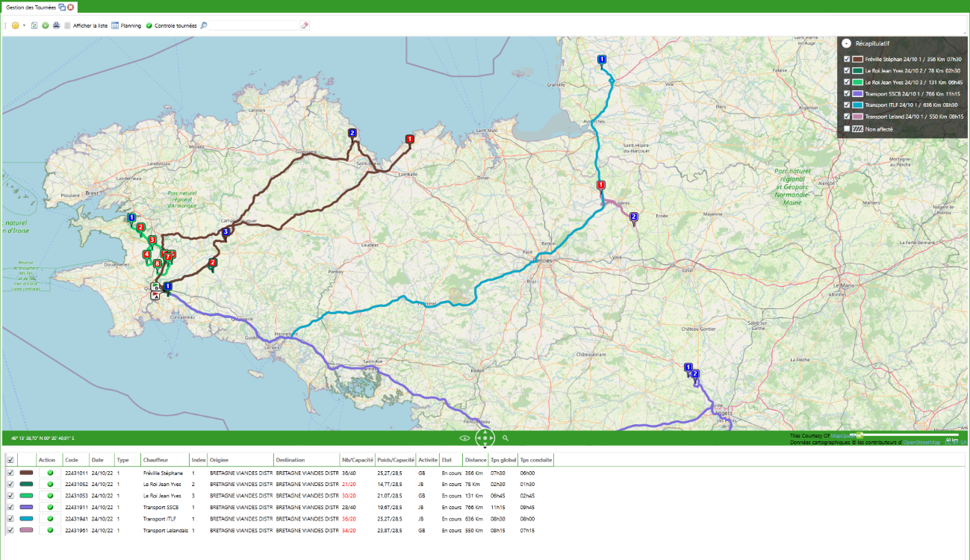Click blue marker 1 north of Granville
Viewport: 970px width, 560px height.
[602, 60]
